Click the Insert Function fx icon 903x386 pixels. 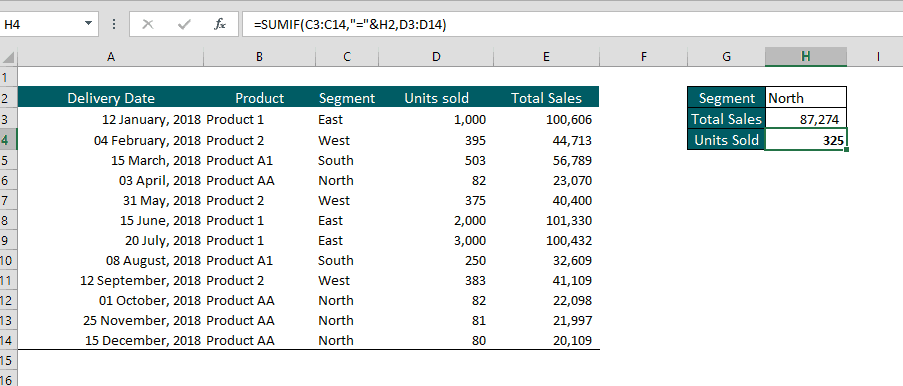coord(220,24)
